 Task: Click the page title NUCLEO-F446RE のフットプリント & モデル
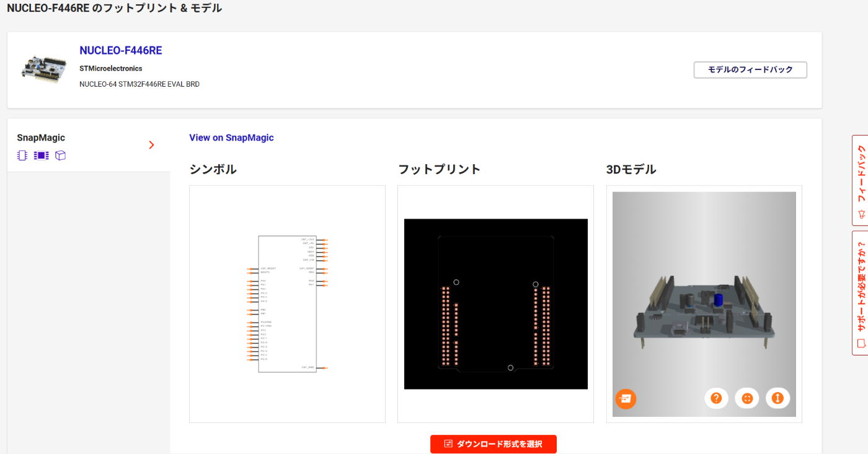click(x=114, y=8)
